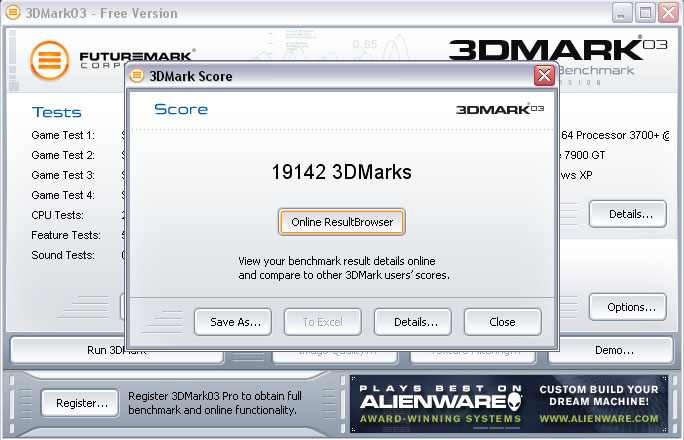Open the Alienware advertisement banner
This screenshot has width=684, height=440.
[x=509, y=404]
